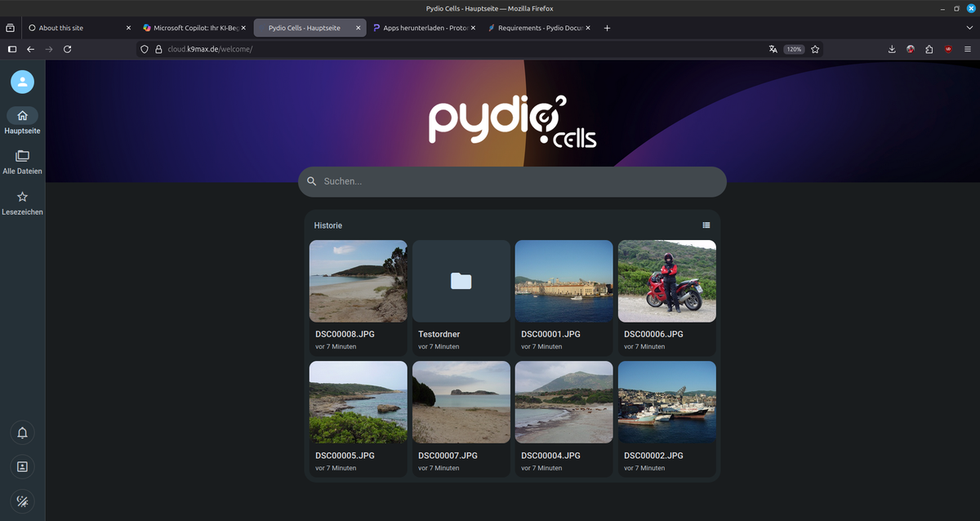Close the Pydio Cells tab
This screenshot has width=980, height=521.
coord(359,28)
